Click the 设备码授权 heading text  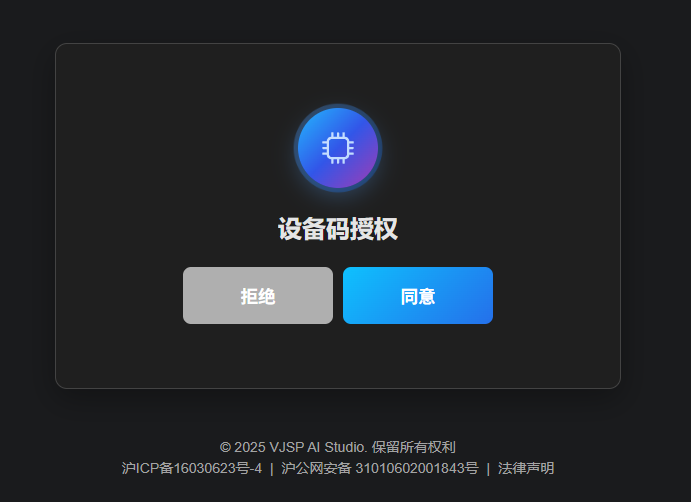(x=338, y=229)
